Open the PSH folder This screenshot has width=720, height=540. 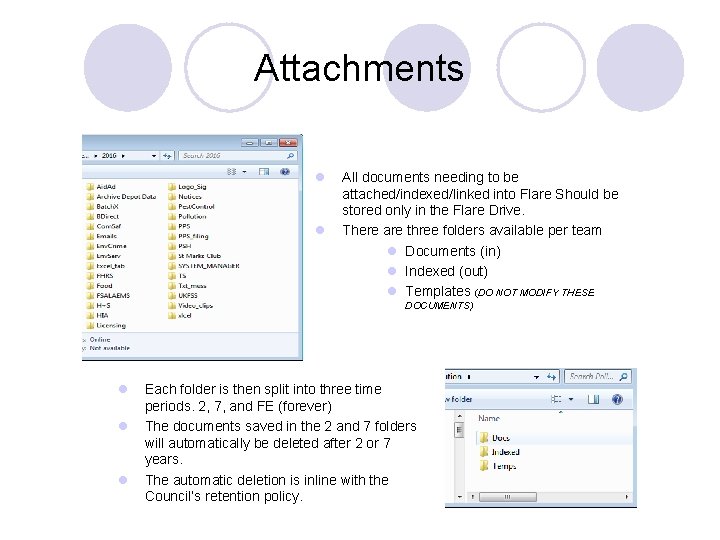click(x=180, y=246)
